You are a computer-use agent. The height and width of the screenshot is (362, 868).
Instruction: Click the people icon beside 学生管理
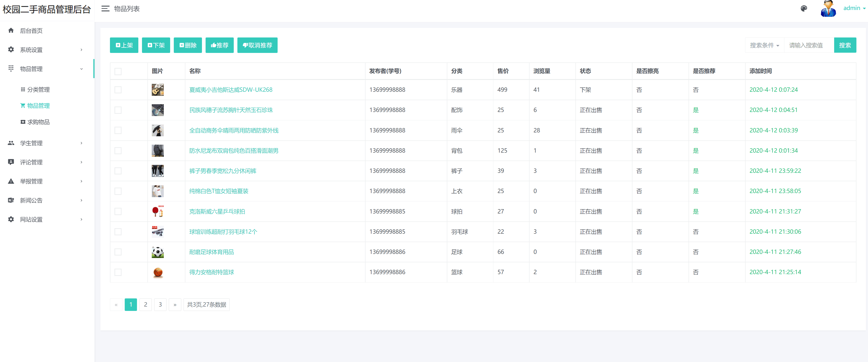[x=11, y=143]
